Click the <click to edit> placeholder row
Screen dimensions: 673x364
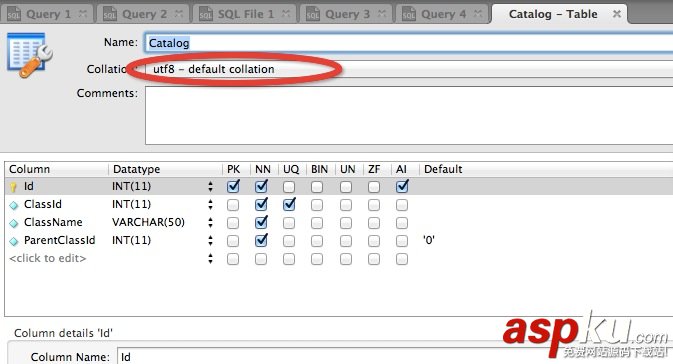(x=48, y=258)
